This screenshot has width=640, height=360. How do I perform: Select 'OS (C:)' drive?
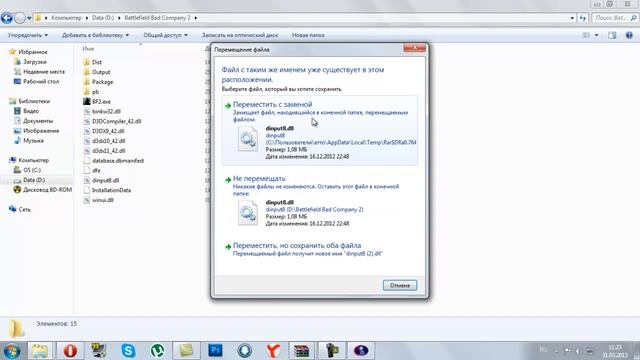[32, 170]
